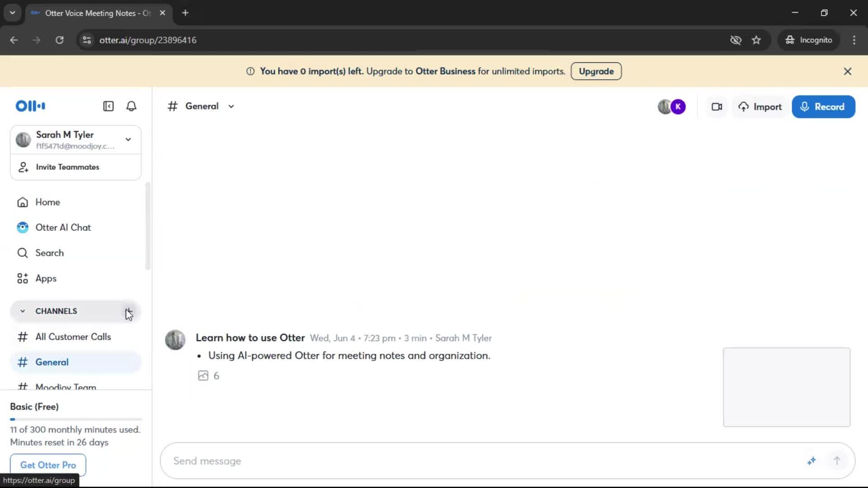Viewport: 868px width, 488px height.
Task: Add a new channel plus button
Action: click(129, 311)
